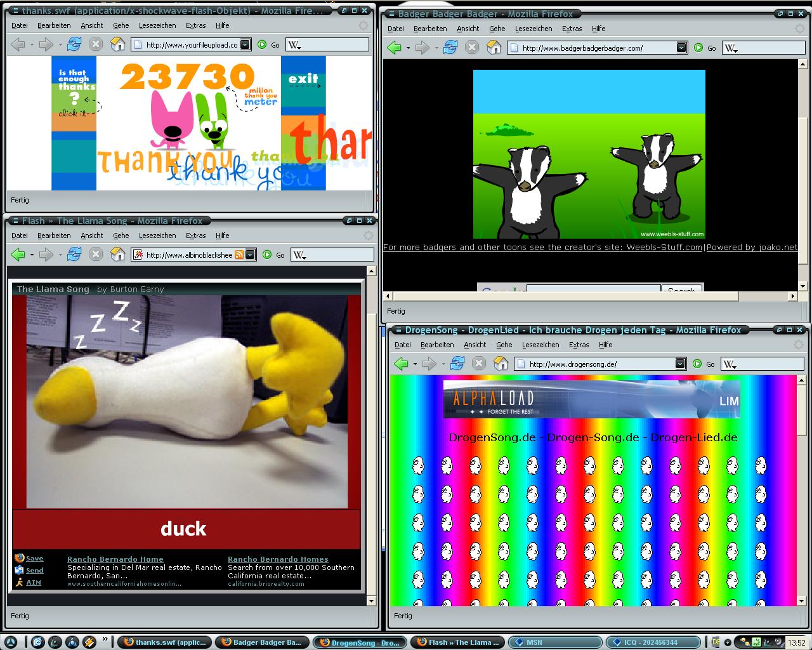Image resolution: width=812 pixels, height=650 pixels.
Task: Click the Home icon in the Llama Song window
Action: click(x=117, y=255)
